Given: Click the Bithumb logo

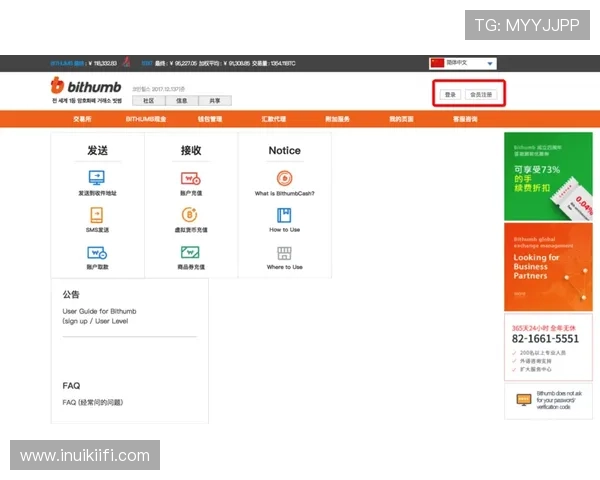Looking at the screenshot, I should [x=86, y=87].
